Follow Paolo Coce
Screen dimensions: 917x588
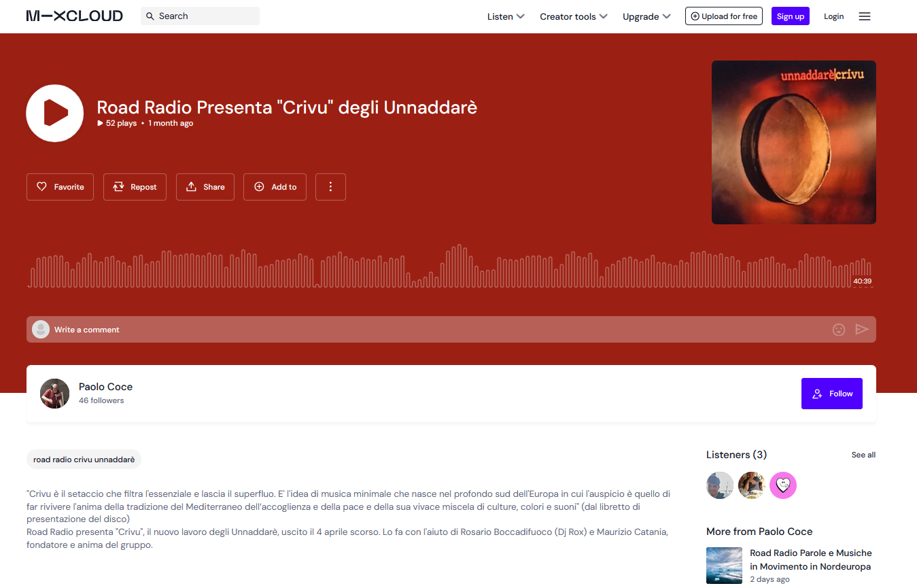[832, 394]
